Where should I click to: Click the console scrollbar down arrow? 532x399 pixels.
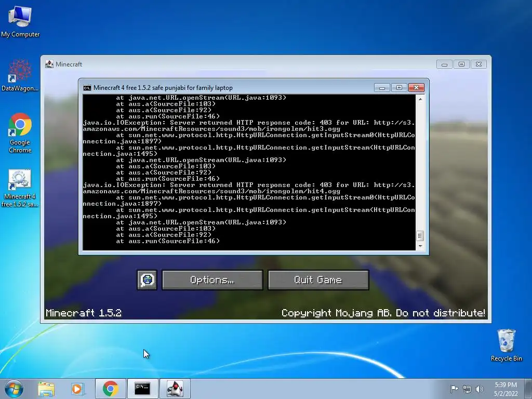tap(420, 246)
